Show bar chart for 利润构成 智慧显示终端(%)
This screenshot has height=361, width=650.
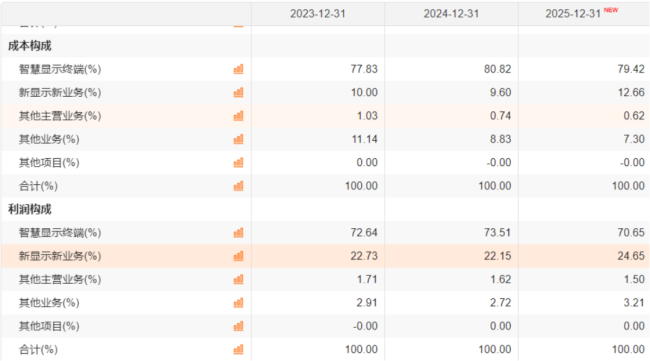click(x=238, y=233)
